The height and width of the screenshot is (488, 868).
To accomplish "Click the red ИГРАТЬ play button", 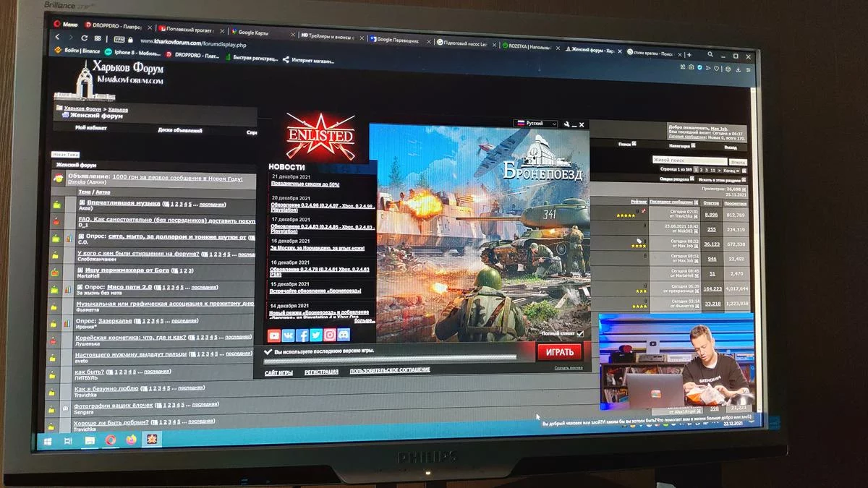I will click(559, 352).
